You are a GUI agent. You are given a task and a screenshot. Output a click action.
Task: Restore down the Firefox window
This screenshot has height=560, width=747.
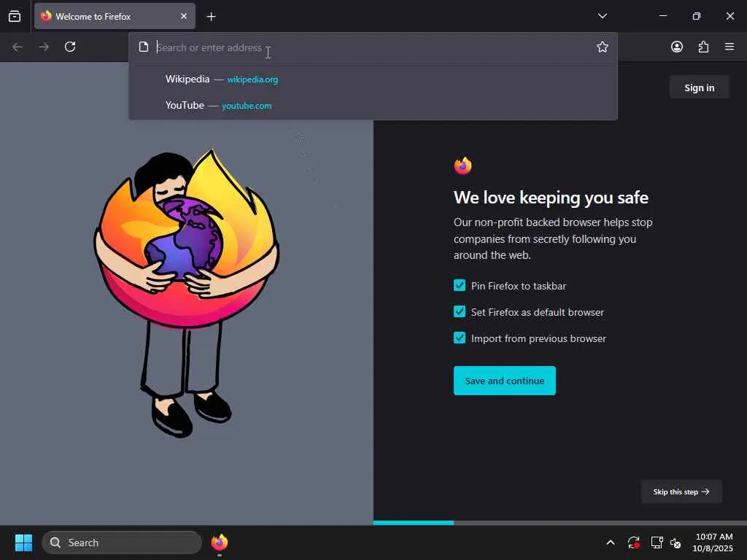pos(697,16)
